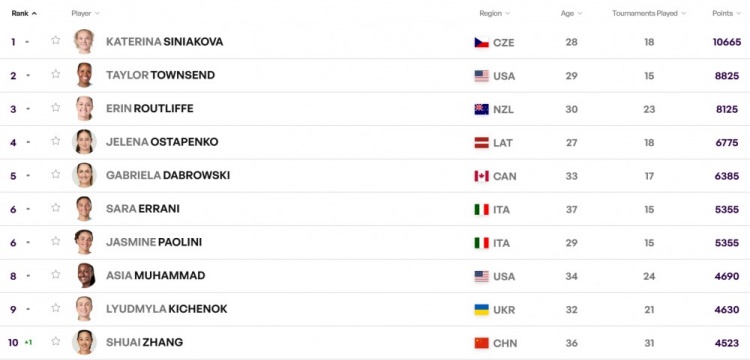Click Asia Muhammad's avatar thumbnail
750x360 pixels.
point(84,275)
